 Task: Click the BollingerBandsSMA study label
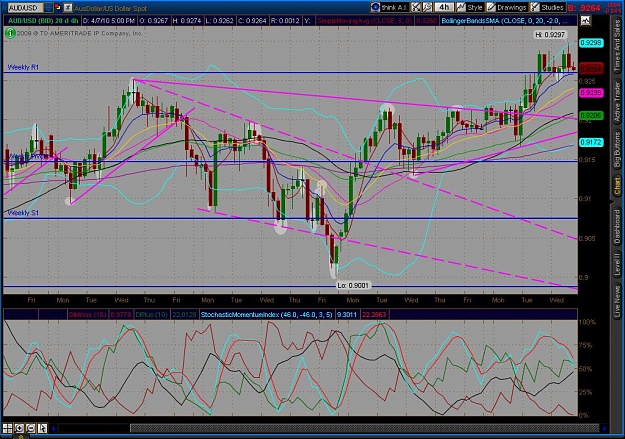coord(505,20)
